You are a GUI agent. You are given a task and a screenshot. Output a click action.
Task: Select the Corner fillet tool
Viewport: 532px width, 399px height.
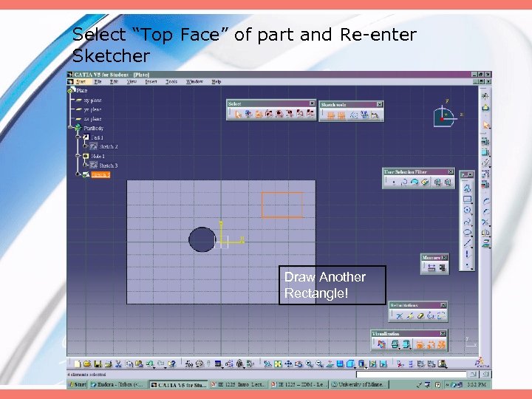(x=485, y=201)
